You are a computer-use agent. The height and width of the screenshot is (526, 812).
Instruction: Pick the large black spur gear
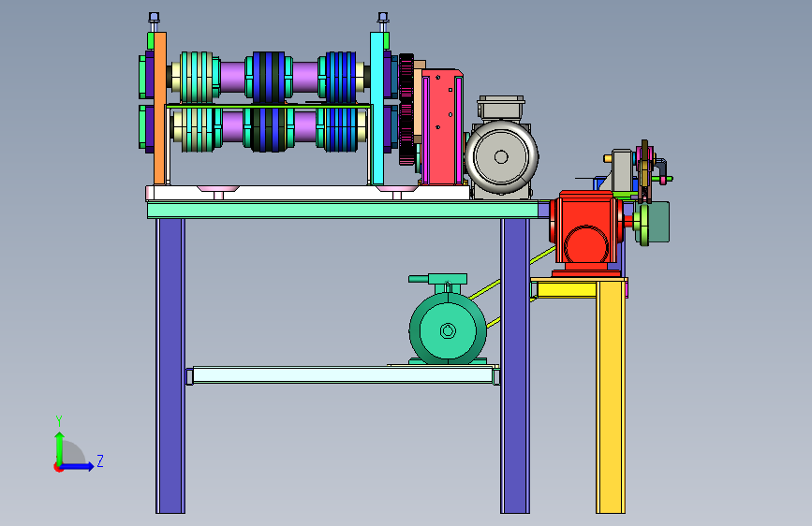click(406, 110)
